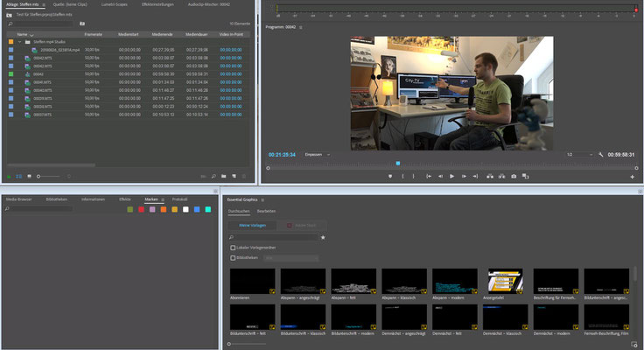Screen dimensions: 644x350
Task: Click the Protokoll tab
Action: pos(179,199)
